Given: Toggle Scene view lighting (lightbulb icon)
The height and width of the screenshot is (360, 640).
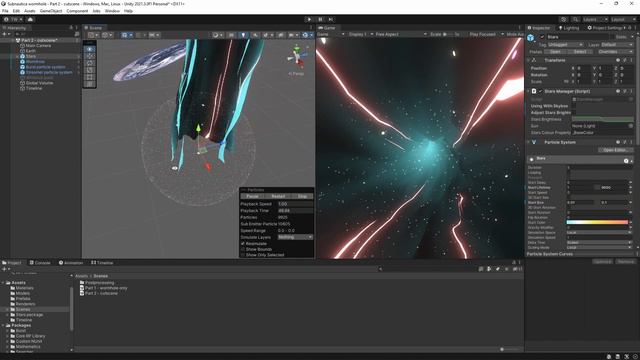Looking at the screenshot, I should tap(243, 35).
